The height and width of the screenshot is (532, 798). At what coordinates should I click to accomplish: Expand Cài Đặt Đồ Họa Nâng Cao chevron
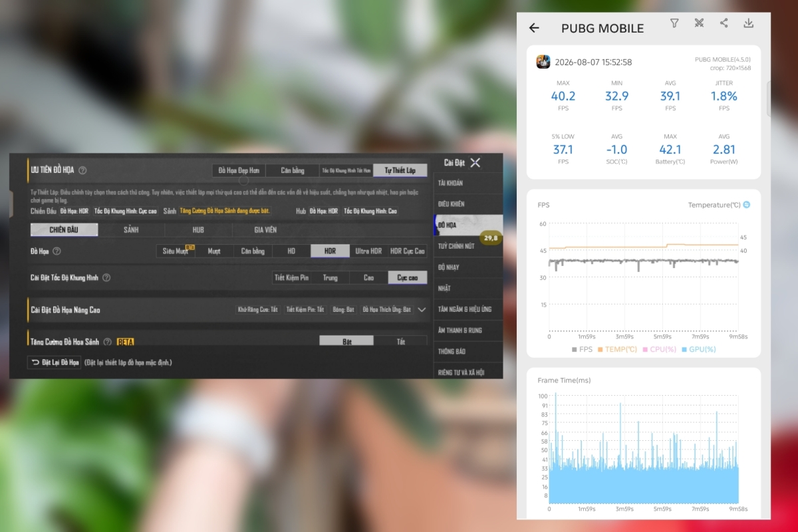(x=422, y=310)
